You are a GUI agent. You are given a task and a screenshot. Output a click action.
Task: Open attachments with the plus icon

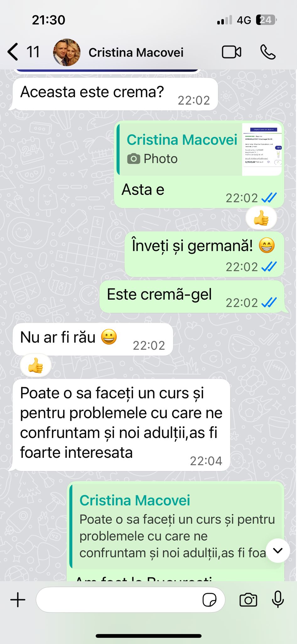coord(18,600)
